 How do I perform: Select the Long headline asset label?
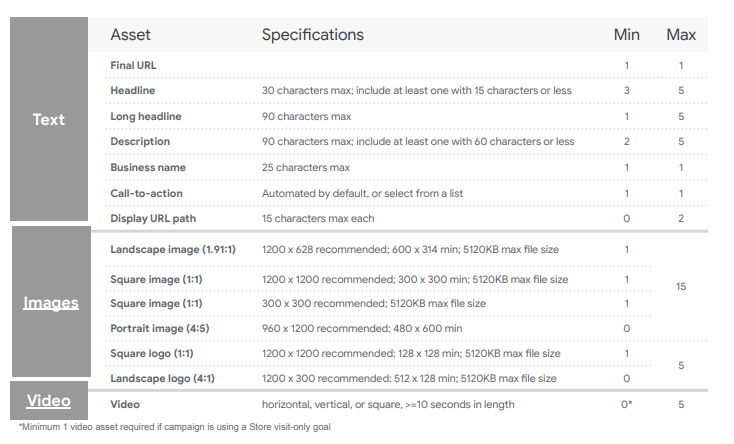[x=146, y=116]
